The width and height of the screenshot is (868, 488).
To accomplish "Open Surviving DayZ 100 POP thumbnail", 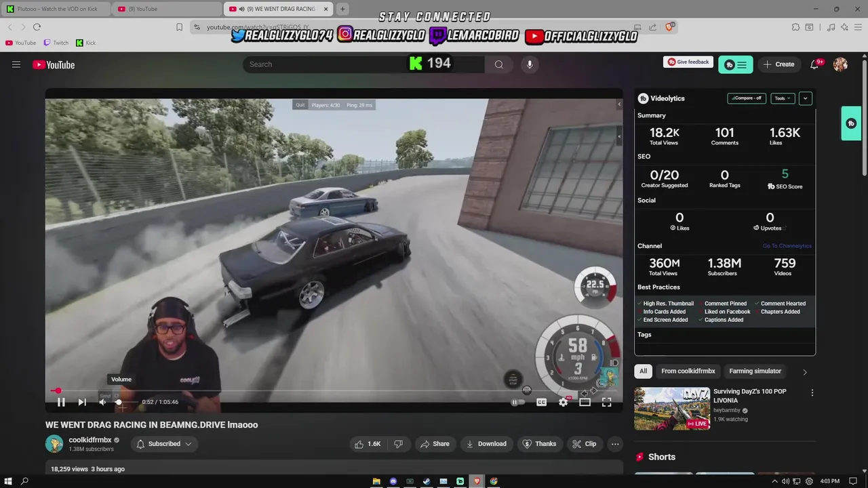I will pyautogui.click(x=672, y=409).
